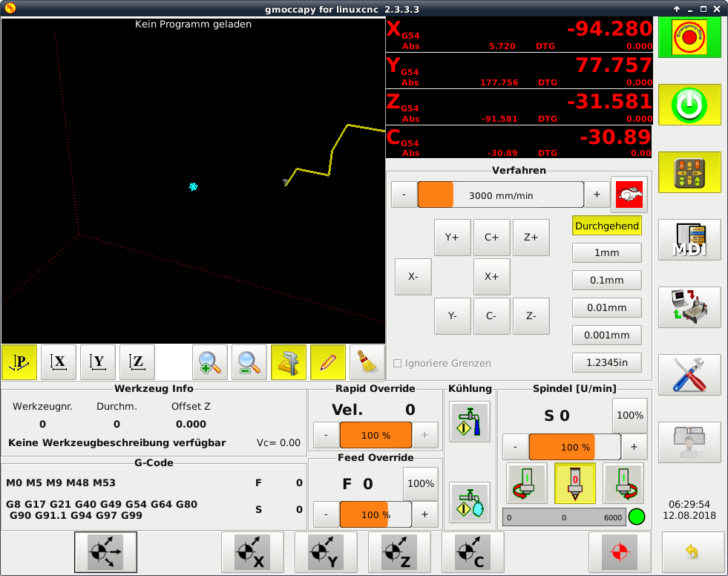Clear the plot with broom icon
Screen dimensions: 728x576
(367, 362)
